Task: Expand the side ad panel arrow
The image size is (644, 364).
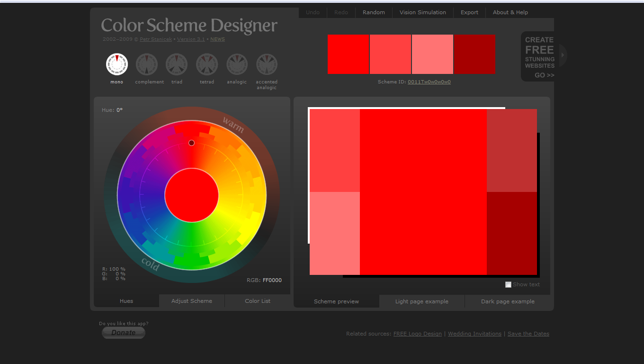Action: click(563, 55)
